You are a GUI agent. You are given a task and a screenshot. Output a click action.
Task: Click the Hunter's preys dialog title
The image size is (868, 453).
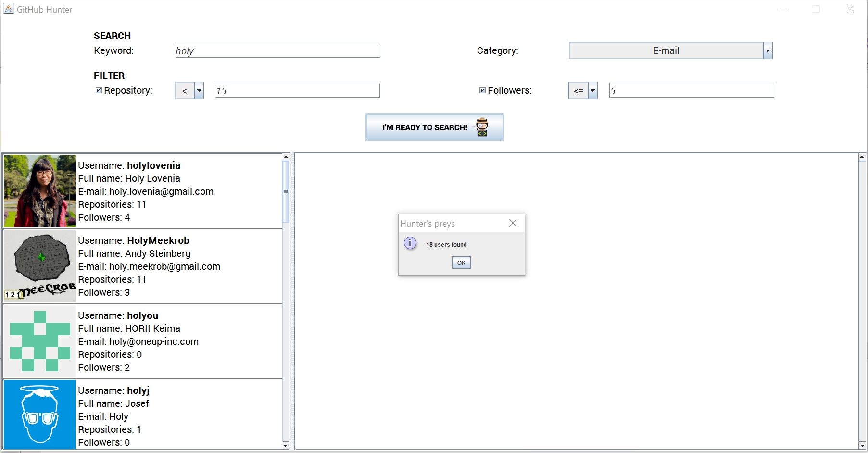coord(428,224)
